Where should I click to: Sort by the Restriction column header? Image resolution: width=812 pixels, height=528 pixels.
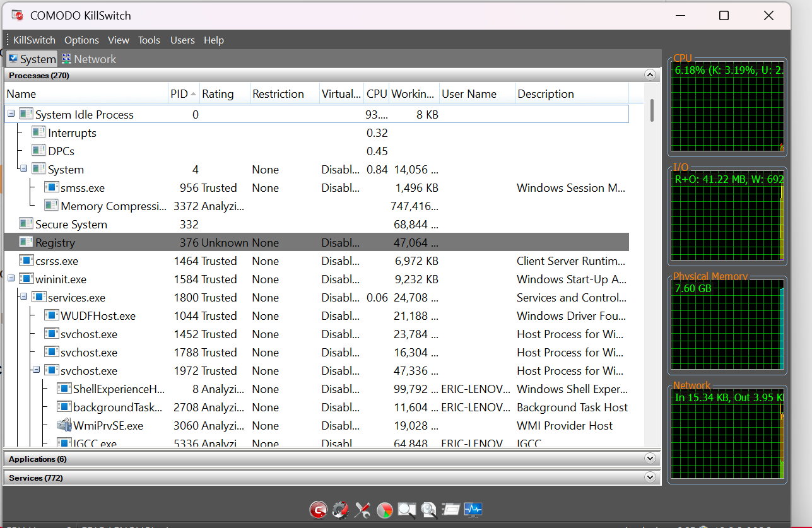[285, 94]
